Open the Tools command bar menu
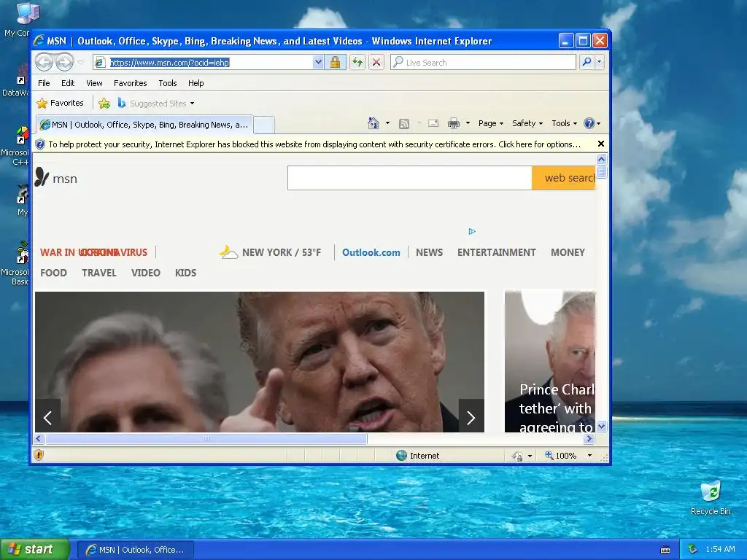The width and height of the screenshot is (747, 560). pos(564,123)
